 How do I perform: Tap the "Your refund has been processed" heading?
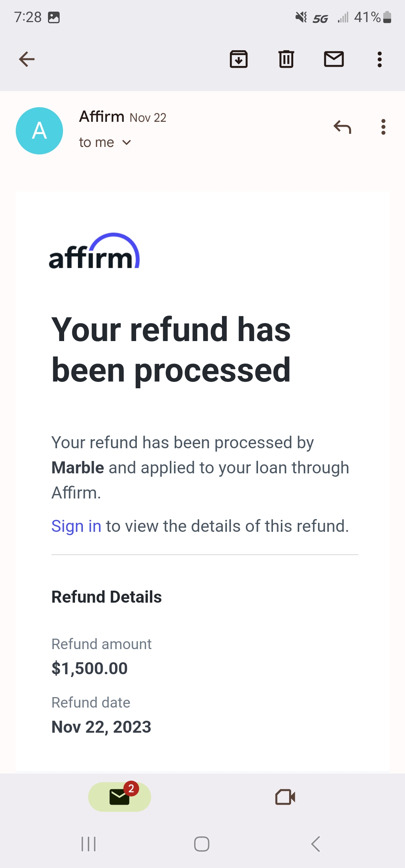pos(171,349)
